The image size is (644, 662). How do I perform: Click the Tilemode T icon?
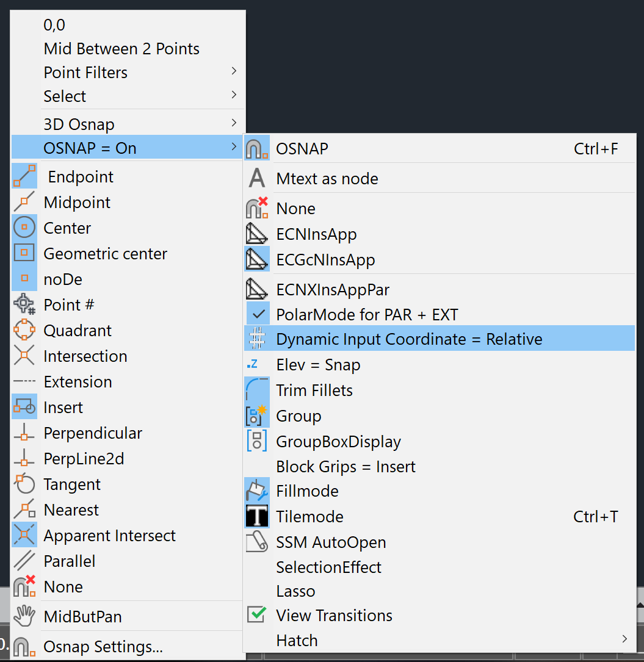[x=257, y=517]
